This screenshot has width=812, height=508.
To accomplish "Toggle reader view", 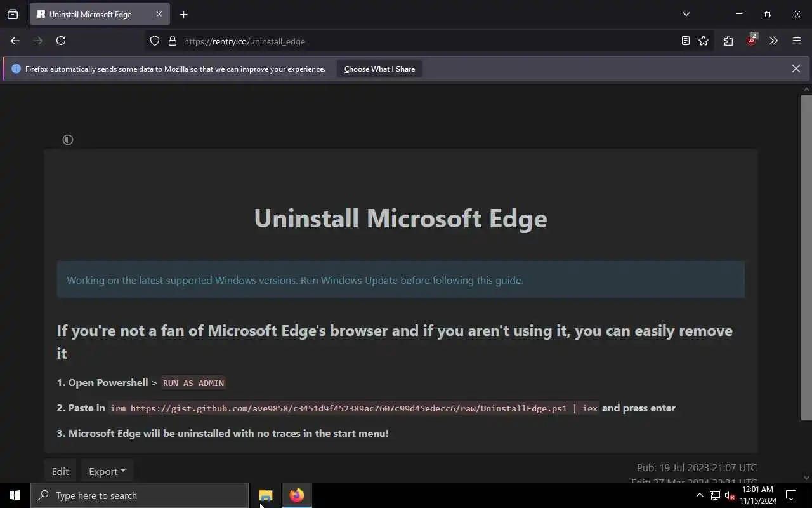I will click(x=685, y=41).
